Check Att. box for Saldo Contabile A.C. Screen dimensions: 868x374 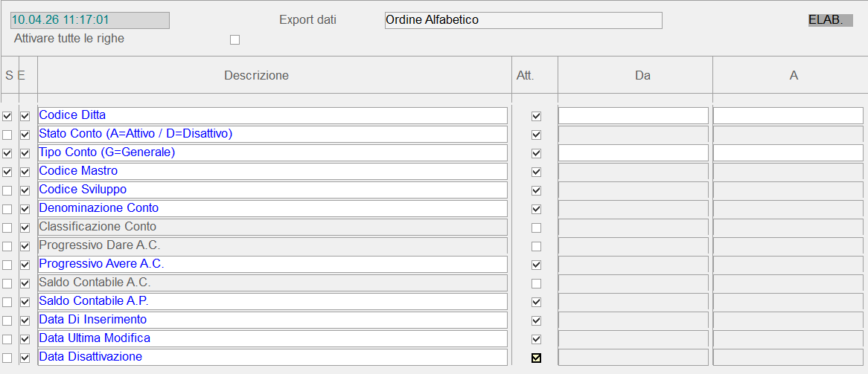pos(536,283)
